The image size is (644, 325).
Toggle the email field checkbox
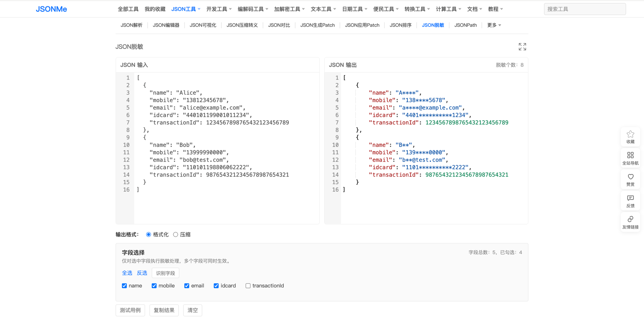187,286
